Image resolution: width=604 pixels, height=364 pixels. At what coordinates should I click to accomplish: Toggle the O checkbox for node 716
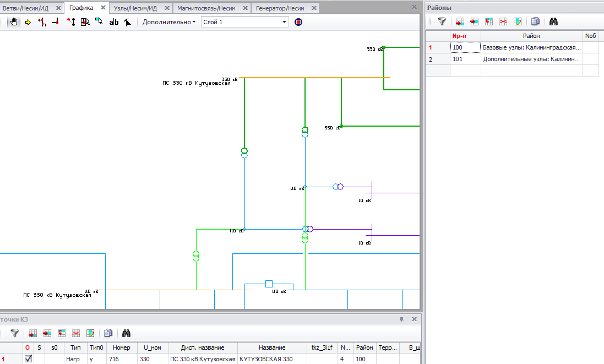click(28, 358)
